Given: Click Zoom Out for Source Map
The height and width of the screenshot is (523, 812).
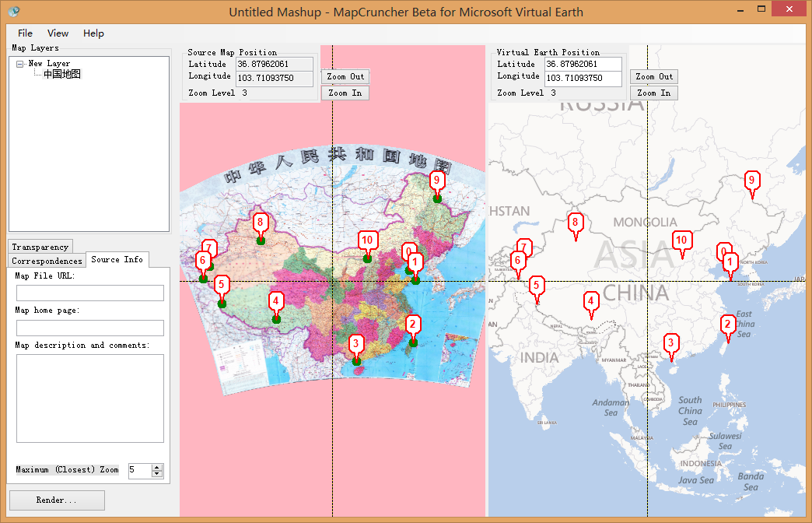Looking at the screenshot, I should click(x=345, y=77).
